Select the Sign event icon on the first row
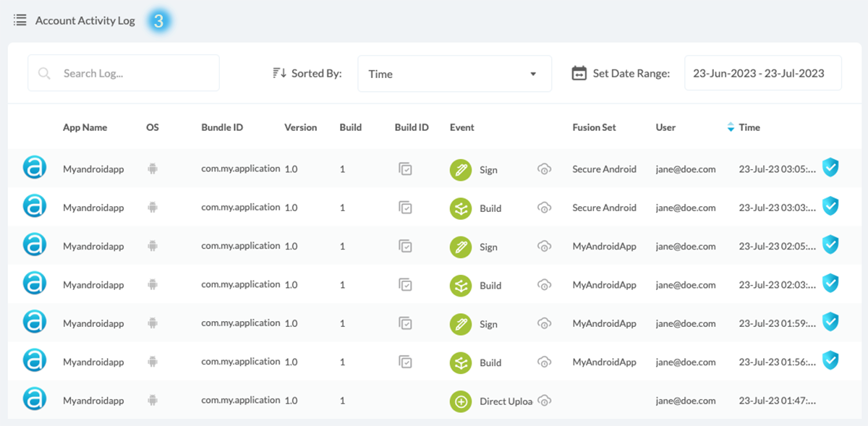Image resolution: width=868 pixels, height=426 pixels. coord(460,169)
